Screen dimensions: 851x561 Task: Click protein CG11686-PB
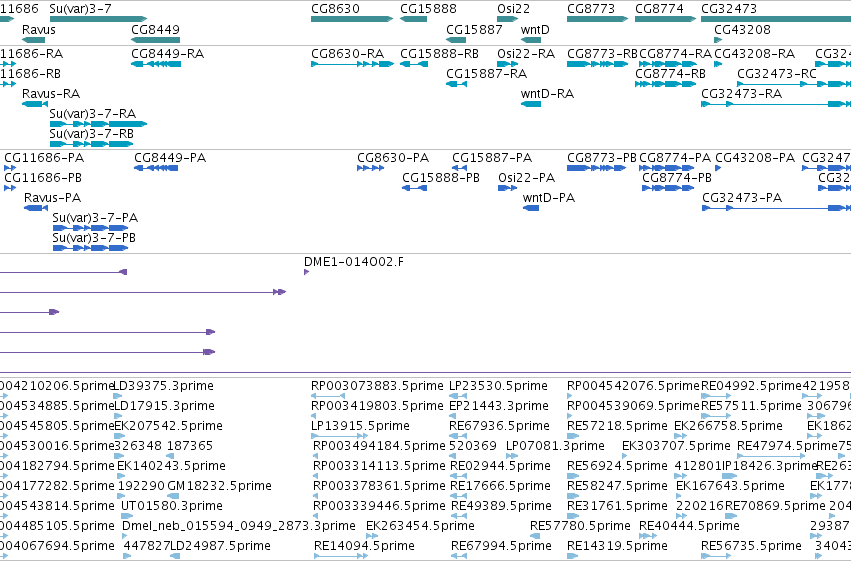click(x=43, y=178)
